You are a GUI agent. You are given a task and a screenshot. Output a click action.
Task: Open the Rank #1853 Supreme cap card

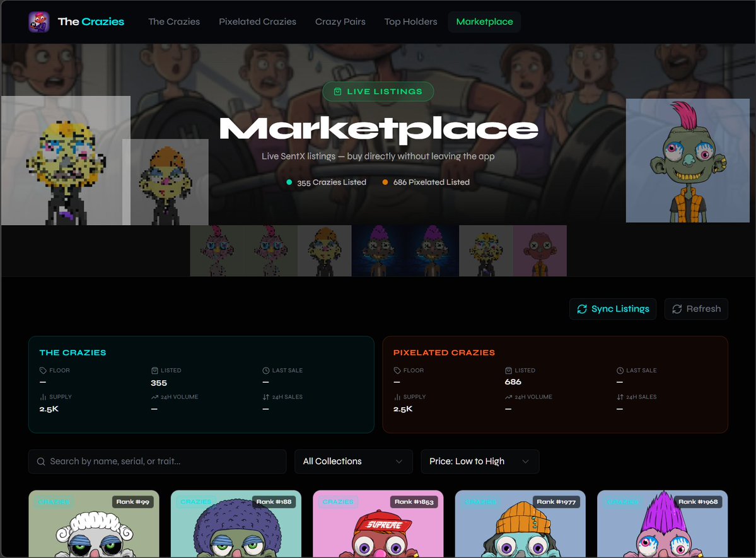pos(378,524)
